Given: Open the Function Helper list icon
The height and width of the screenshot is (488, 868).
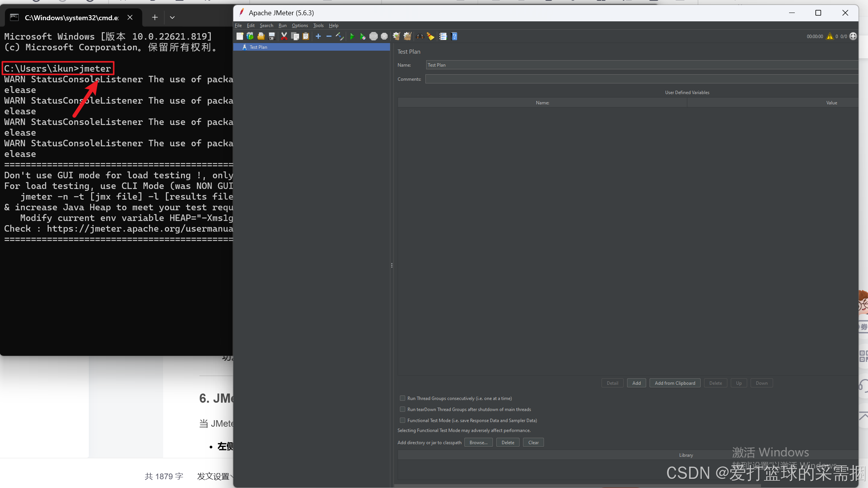Looking at the screenshot, I should (443, 36).
